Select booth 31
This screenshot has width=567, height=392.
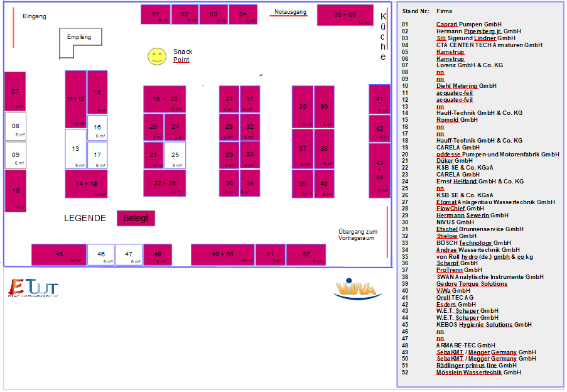(250, 99)
